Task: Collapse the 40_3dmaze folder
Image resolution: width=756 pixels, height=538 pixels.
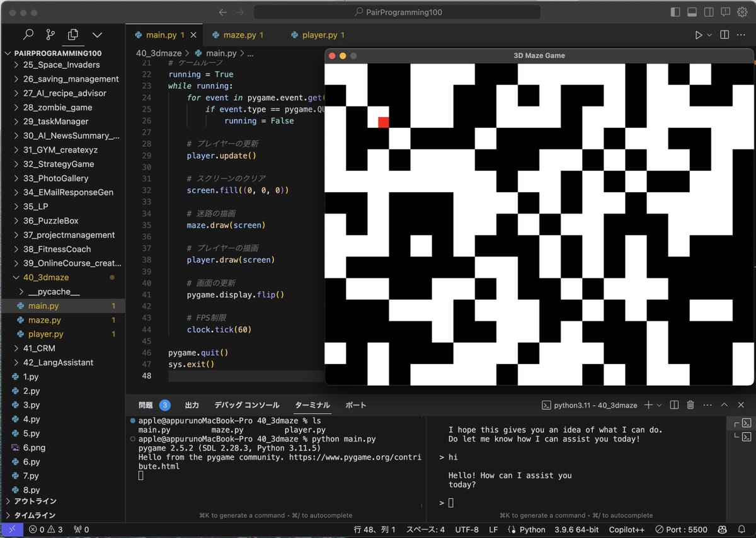Action: coord(46,277)
